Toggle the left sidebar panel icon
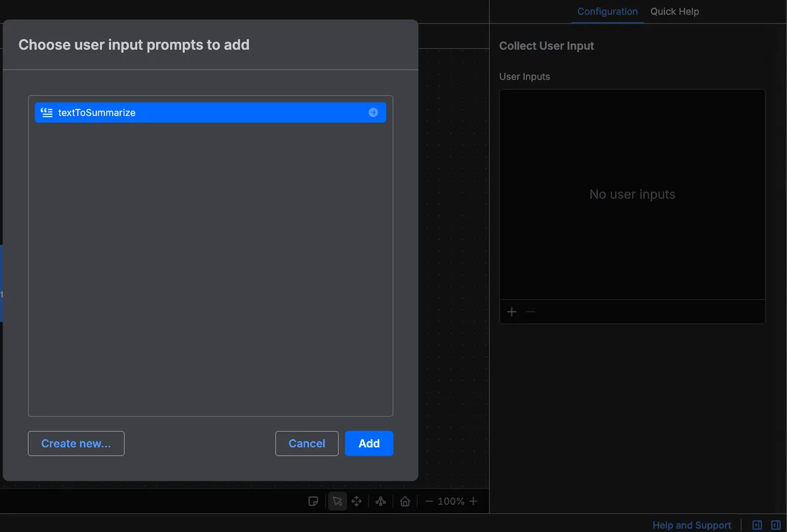The image size is (787, 532). 757,525
